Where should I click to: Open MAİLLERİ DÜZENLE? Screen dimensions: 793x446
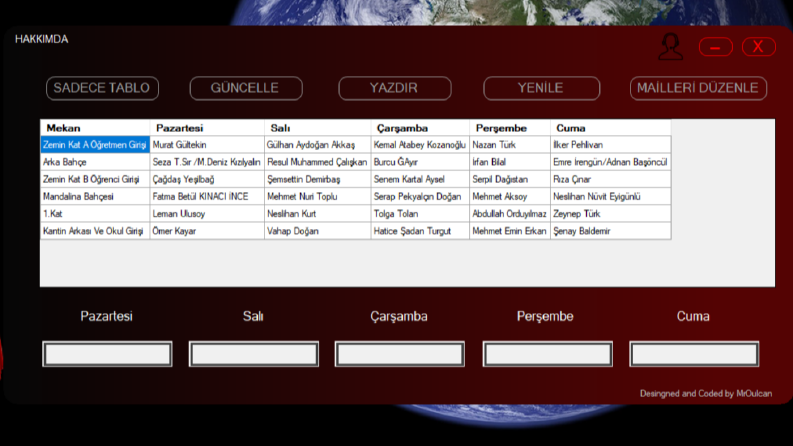click(698, 88)
